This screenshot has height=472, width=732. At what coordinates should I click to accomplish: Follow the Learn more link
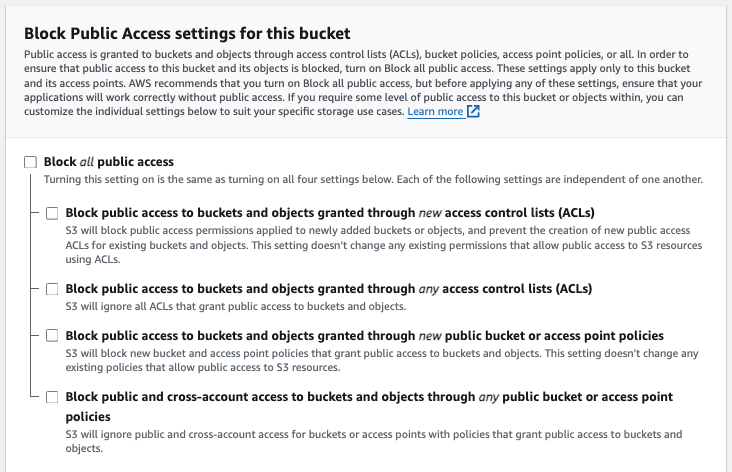[x=435, y=112]
